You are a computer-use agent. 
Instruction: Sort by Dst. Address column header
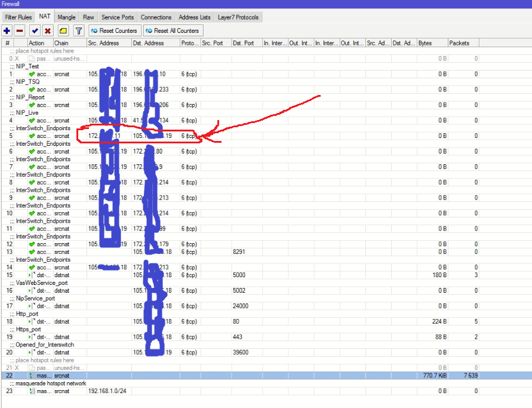pyautogui.click(x=156, y=43)
